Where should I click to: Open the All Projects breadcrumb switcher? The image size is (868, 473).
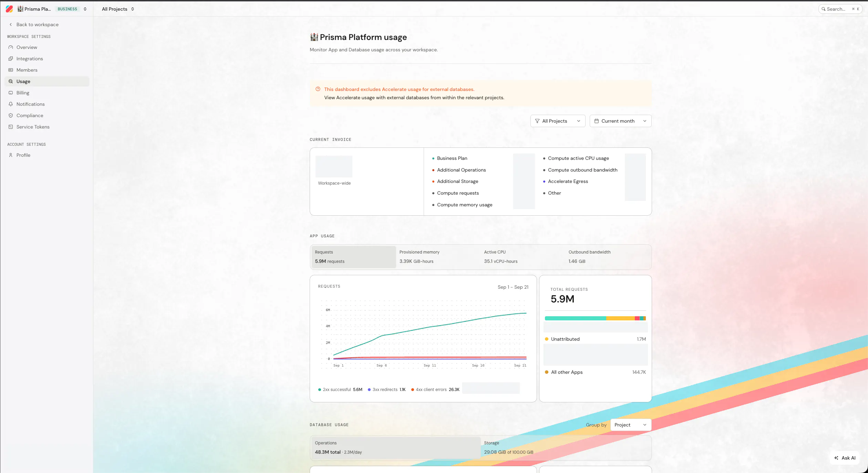pos(118,9)
